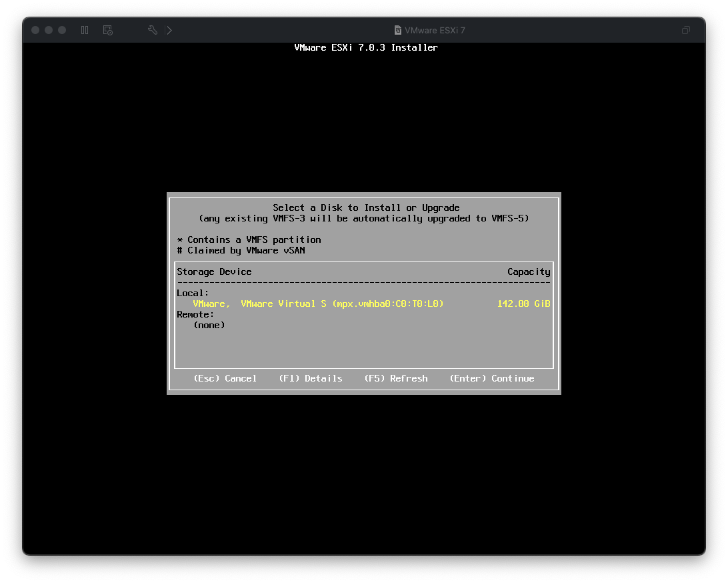This screenshot has height=583, width=728.
Task: Select the VMware Virtual S disk
Action: (318, 304)
